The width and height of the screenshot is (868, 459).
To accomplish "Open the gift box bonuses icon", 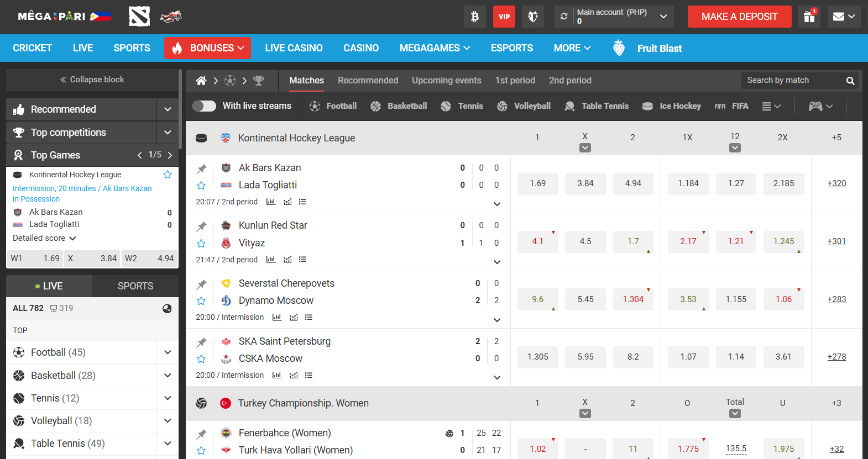I will coord(809,17).
